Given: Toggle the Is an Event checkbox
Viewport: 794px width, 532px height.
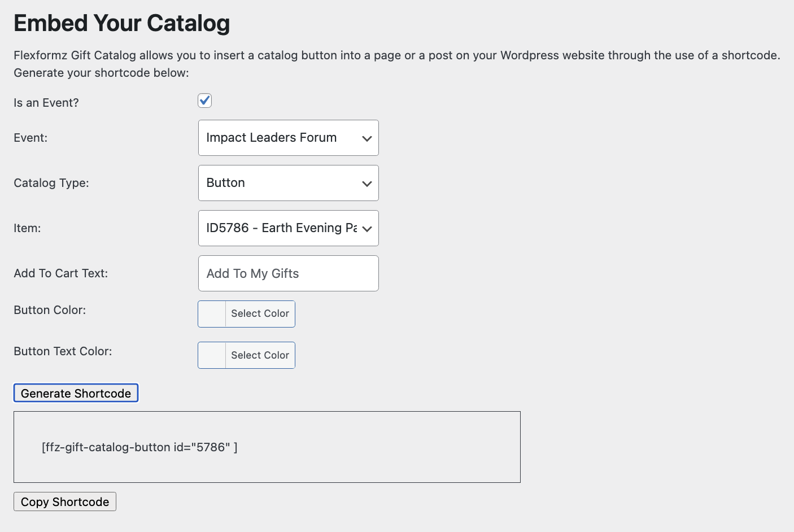Looking at the screenshot, I should [x=204, y=101].
